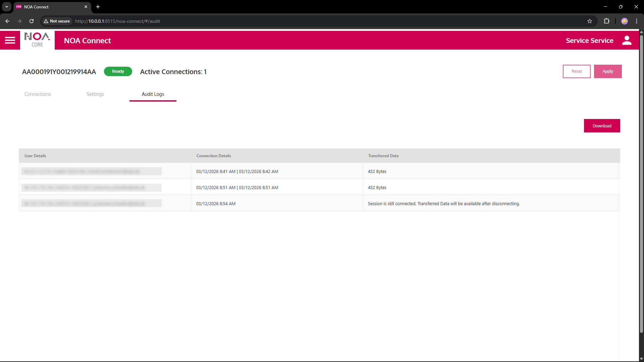Screen dimensions: 644x362
Task: Expand the tab search dropdown
Action: coord(7,7)
